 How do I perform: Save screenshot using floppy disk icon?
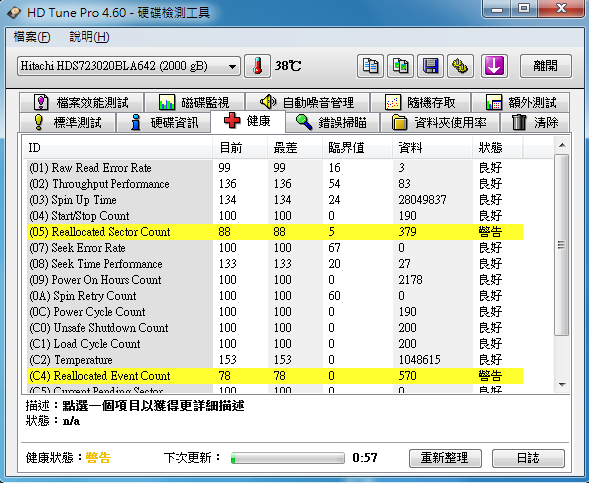(430, 66)
